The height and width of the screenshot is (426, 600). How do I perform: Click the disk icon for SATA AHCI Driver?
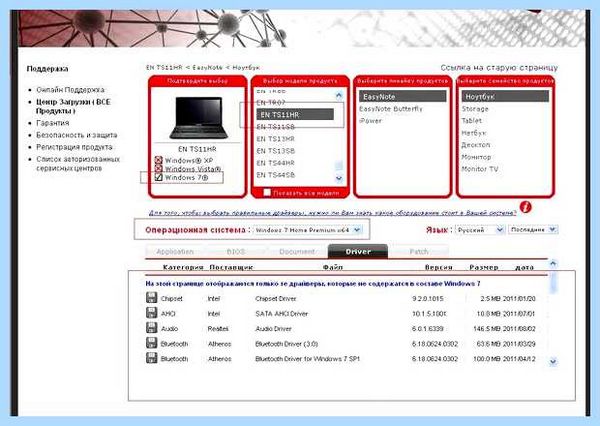point(152,313)
